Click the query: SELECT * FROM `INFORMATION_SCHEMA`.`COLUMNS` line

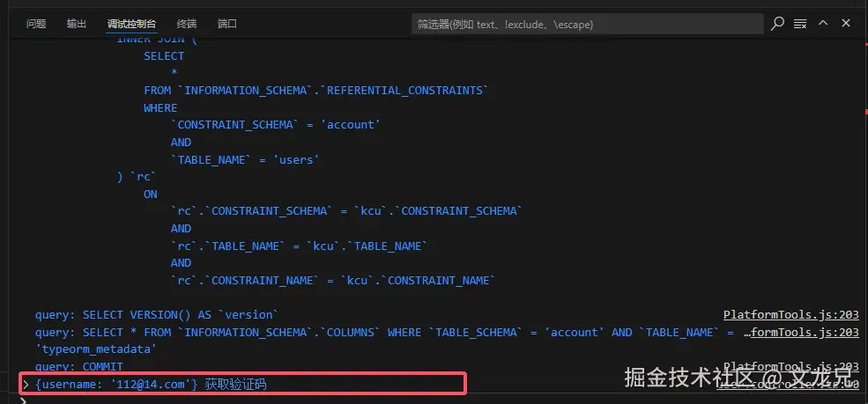pyautogui.click(x=384, y=332)
